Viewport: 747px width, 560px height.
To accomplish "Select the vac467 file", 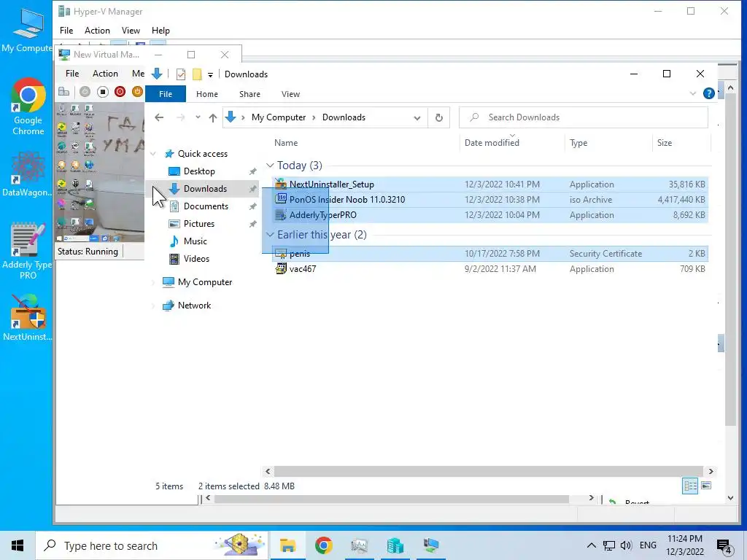I will click(x=489, y=269).
